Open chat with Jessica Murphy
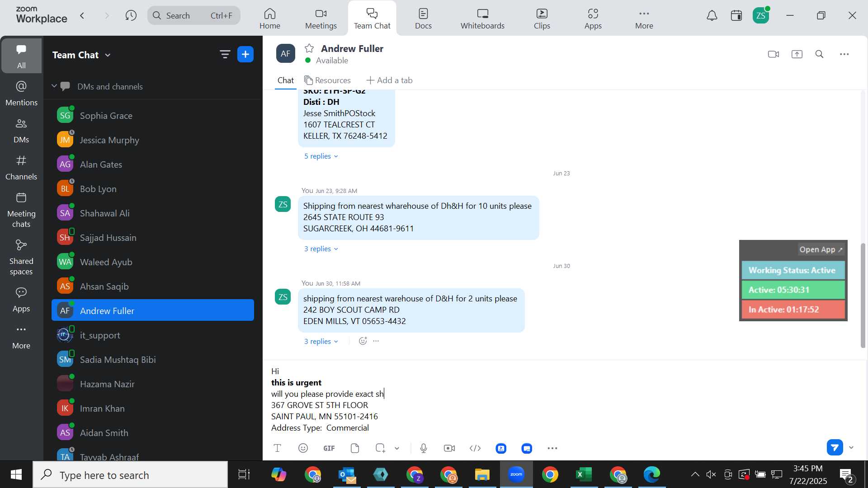The width and height of the screenshot is (868, 488). [153, 140]
